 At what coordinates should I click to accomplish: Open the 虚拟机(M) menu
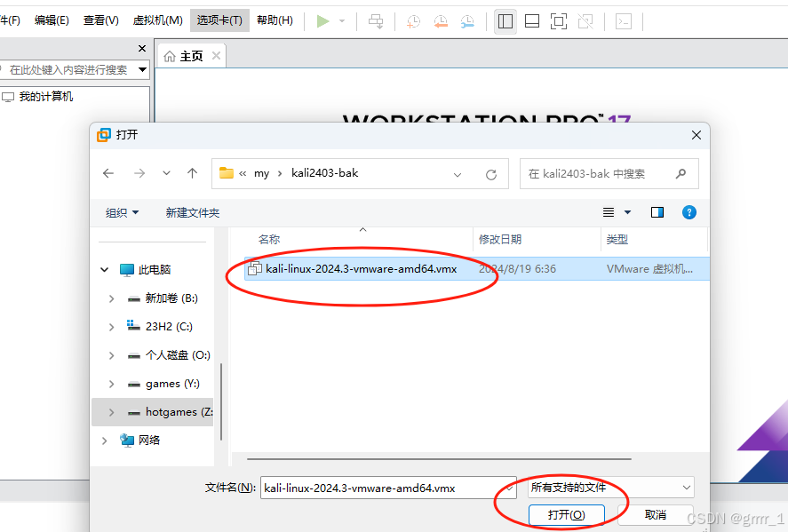coord(158,20)
